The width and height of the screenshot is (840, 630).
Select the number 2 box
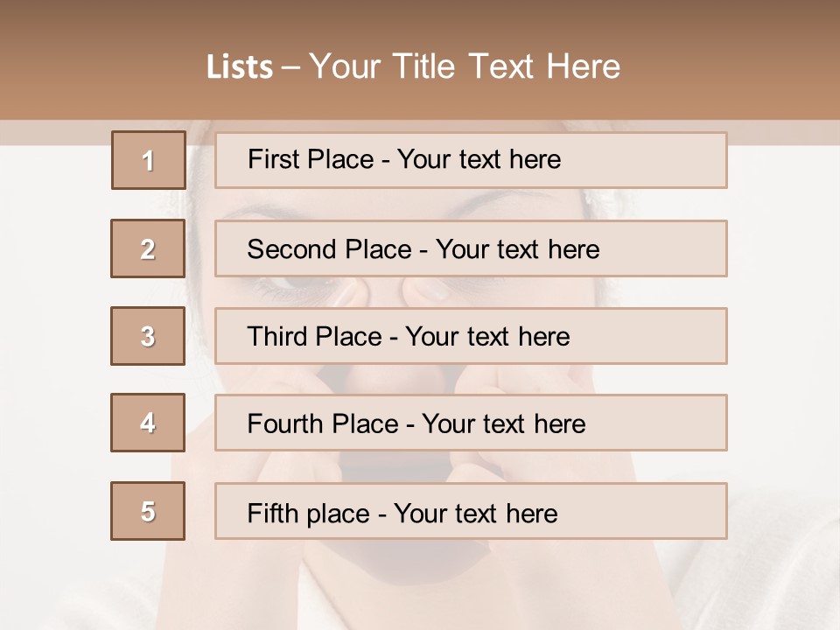(148, 248)
